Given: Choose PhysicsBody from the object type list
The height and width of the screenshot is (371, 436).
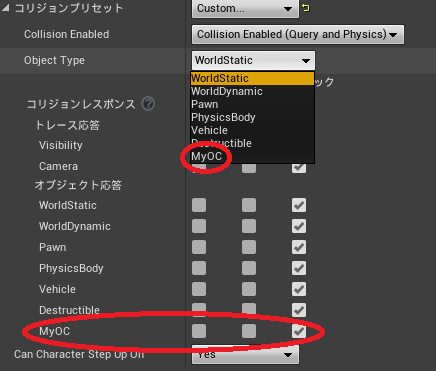Looking at the screenshot, I should (x=252, y=117).
